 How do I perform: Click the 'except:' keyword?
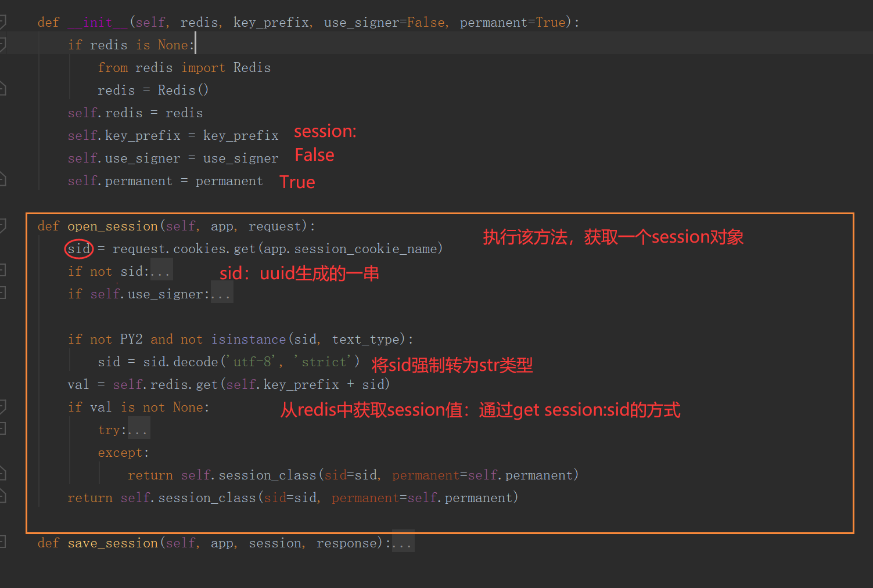pyautogui.click(x=123, y=452)
